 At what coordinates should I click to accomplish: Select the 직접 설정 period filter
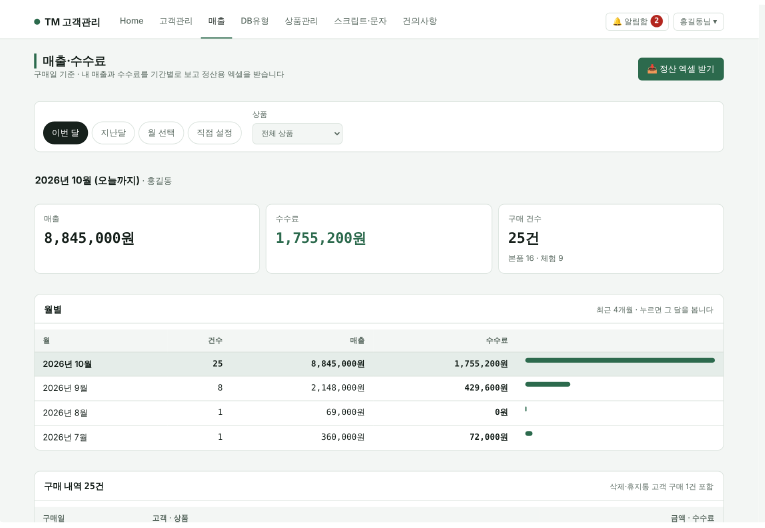(214, 133)
